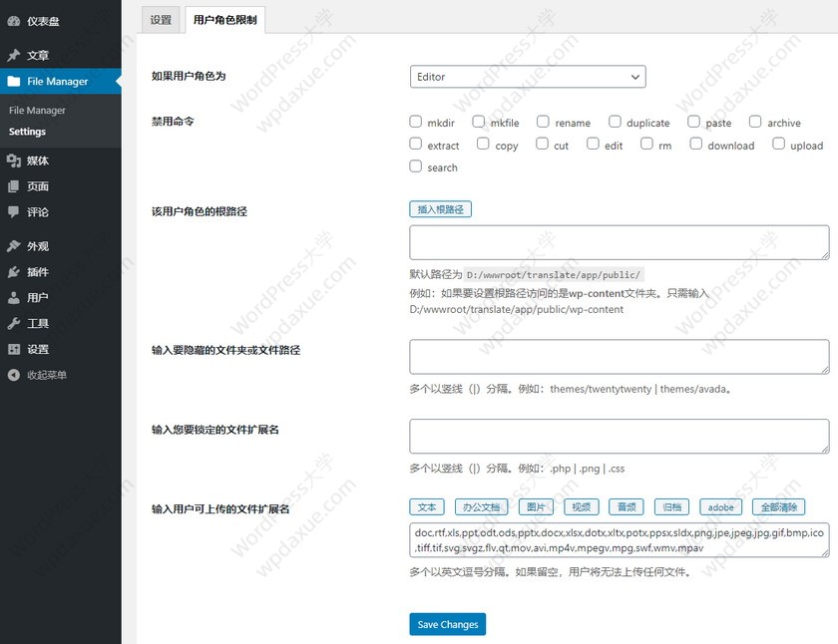Open the 设置 sidebar menu item
The image size is (838, 644).
pyautogui.click(x=61, y=349)
